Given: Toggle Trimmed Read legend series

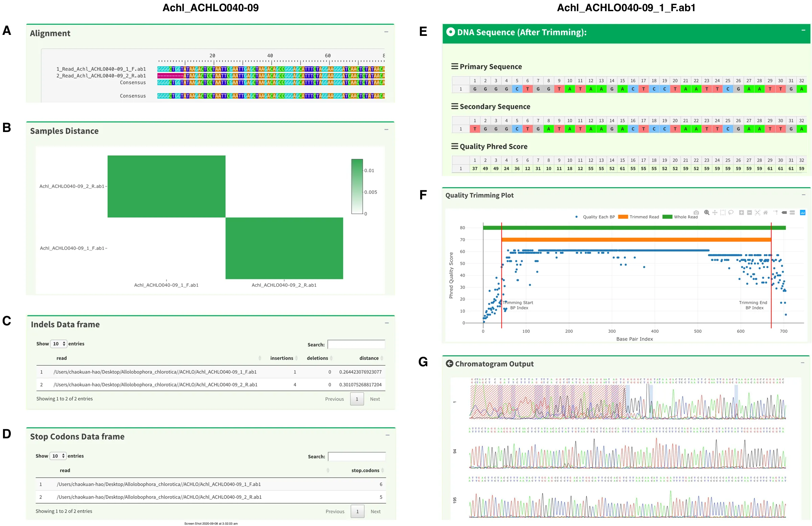Looking at the screenshot, I should (x=639, y=217).
